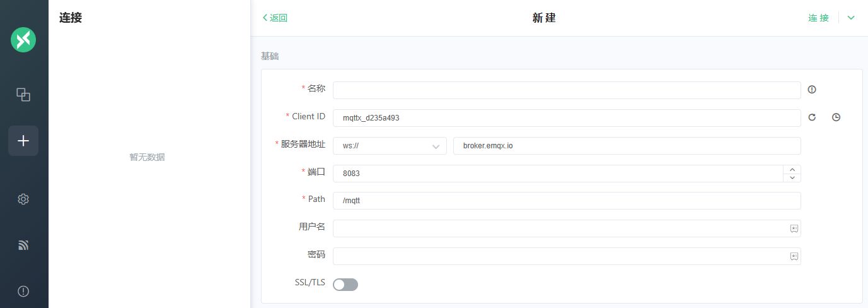Increase port value with the up arrow
868x308 pixels.
[x=792, y=169]
